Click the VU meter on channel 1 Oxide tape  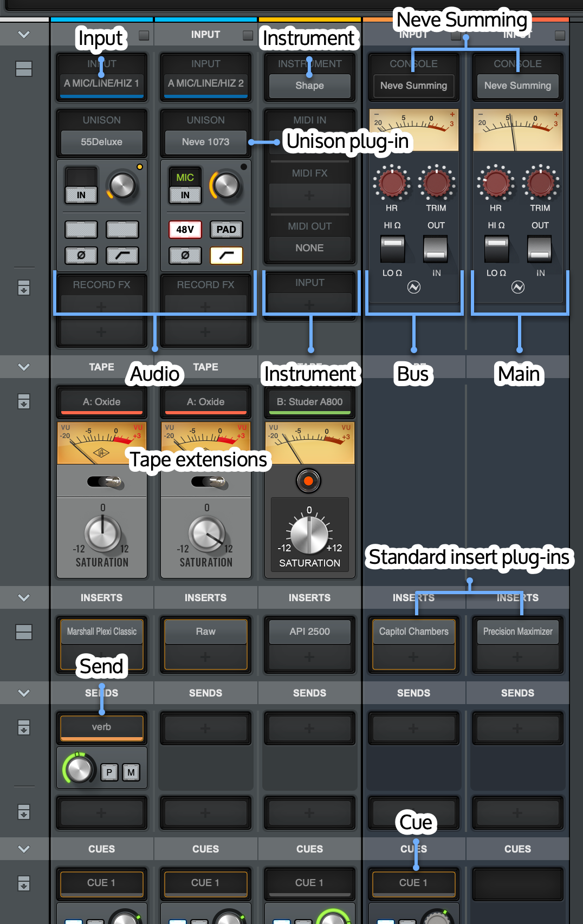pos(102,444)
